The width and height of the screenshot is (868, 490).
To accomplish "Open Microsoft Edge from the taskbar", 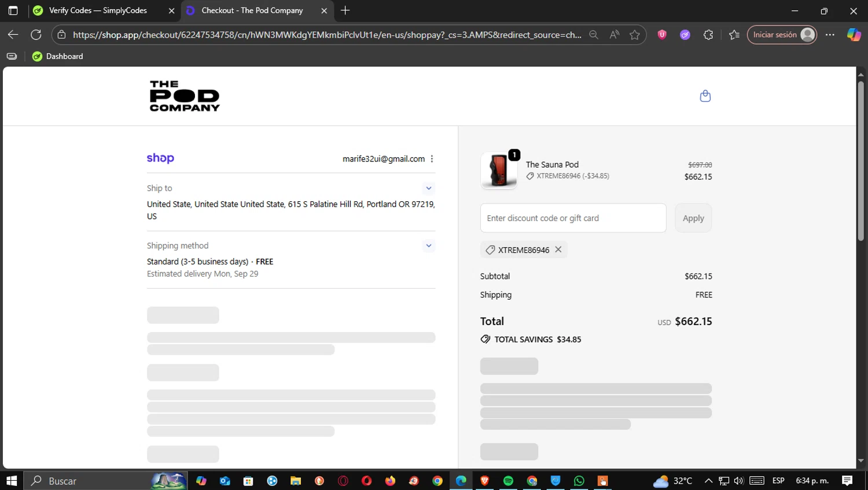I will click(x=461, y=481).
